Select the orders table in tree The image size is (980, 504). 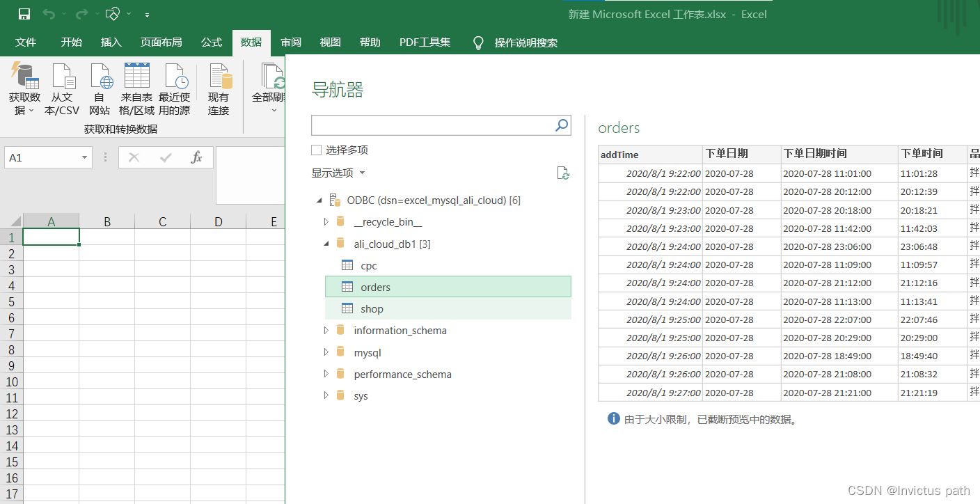[448, 287]
